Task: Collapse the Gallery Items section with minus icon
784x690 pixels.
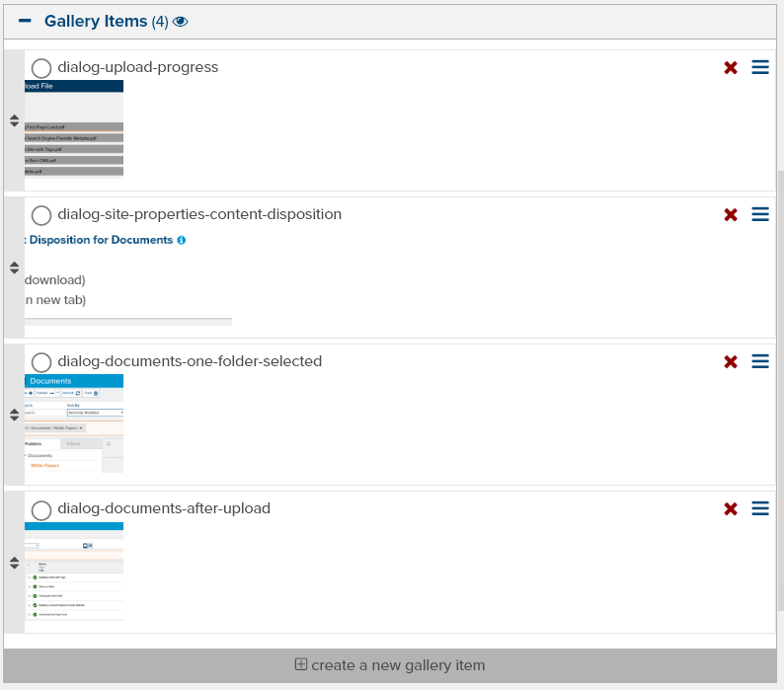Action: [x=25, y=21]
